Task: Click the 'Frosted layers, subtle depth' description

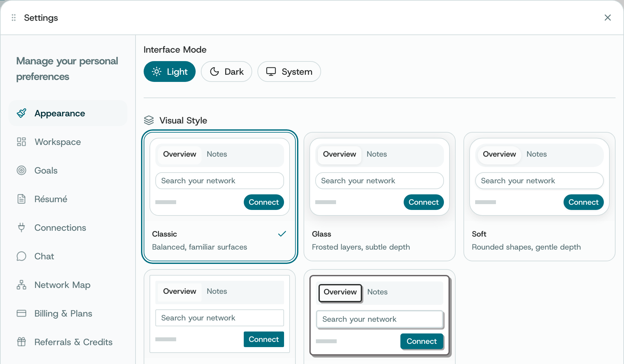Action: click(x=361, y=247)
